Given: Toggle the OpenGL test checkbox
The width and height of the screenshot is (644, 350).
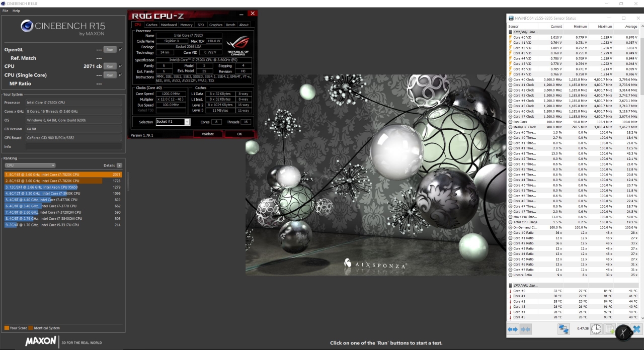Looking at the screenshot, I should click(121, 50).
